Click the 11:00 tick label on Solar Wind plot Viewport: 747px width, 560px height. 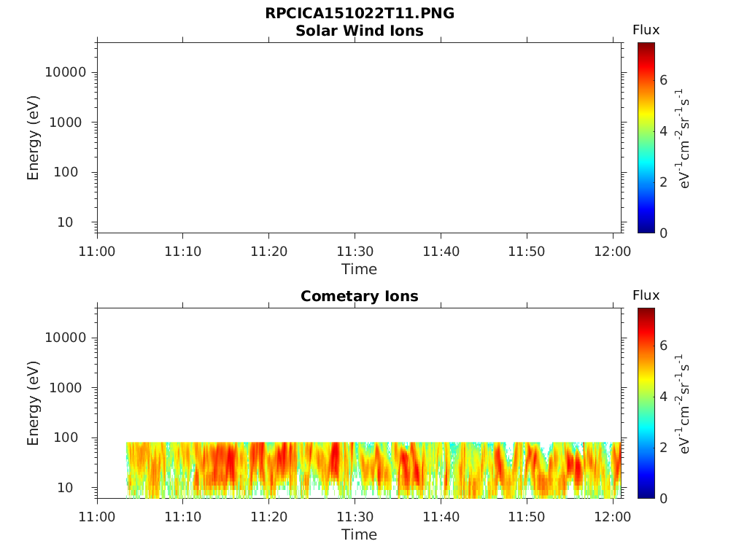coord(97,252)
